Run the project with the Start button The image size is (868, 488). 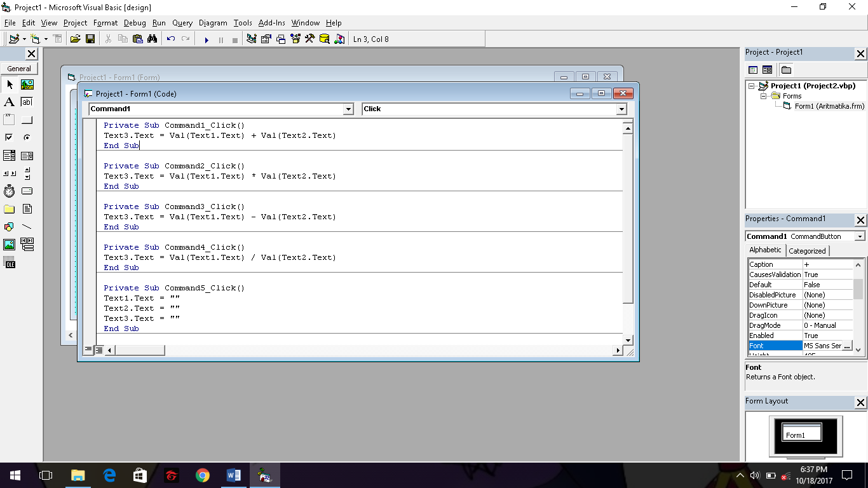point(207,39)
